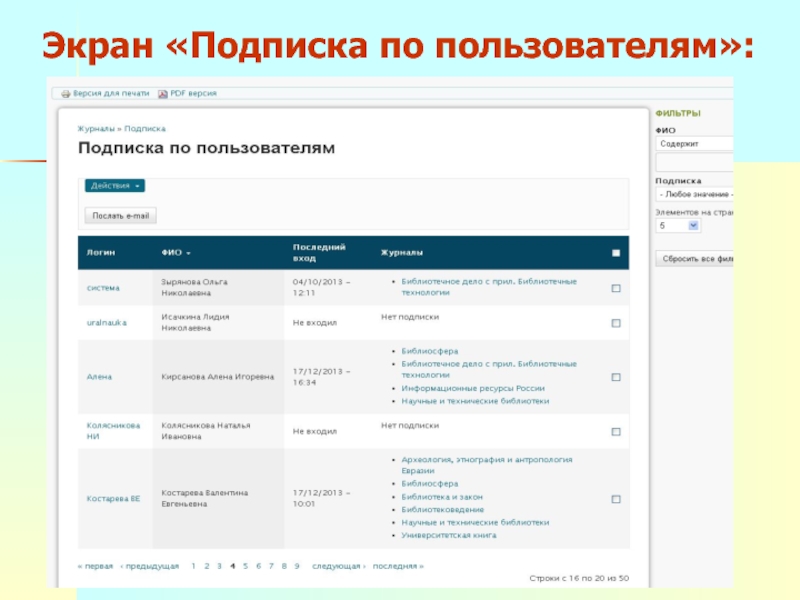The height and width of the screenshot is (600, 800).
Task: Click the date 04/10/2013 – 12:11
Action: coord(321,287)
